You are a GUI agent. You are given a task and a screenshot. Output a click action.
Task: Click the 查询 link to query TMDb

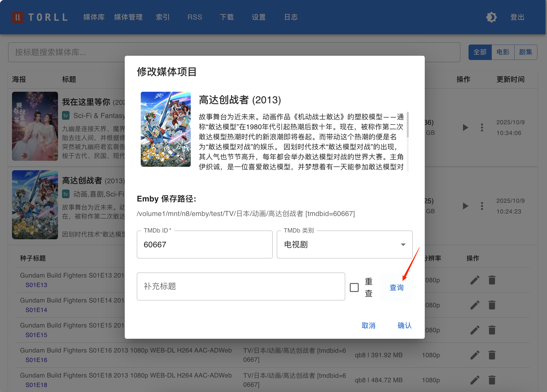point(396,287)
